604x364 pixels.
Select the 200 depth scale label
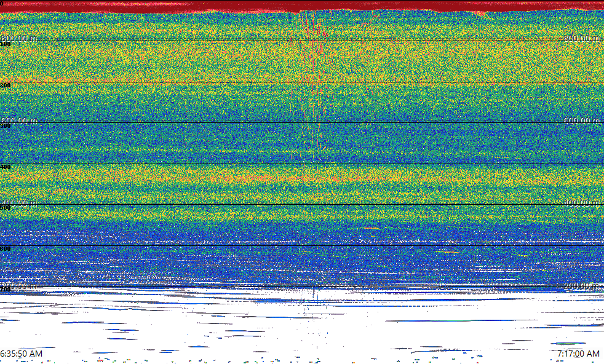coord(6,85)
